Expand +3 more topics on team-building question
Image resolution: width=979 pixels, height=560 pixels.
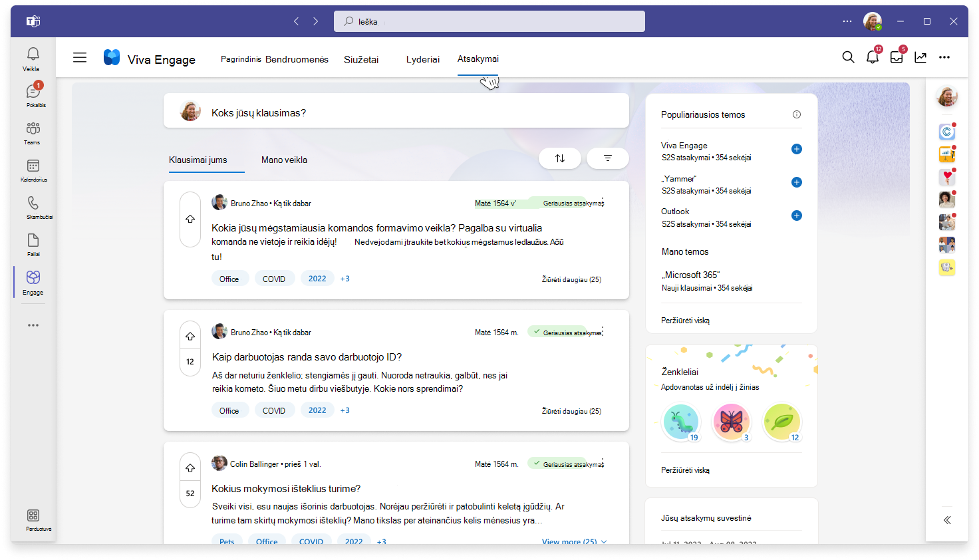345,279
